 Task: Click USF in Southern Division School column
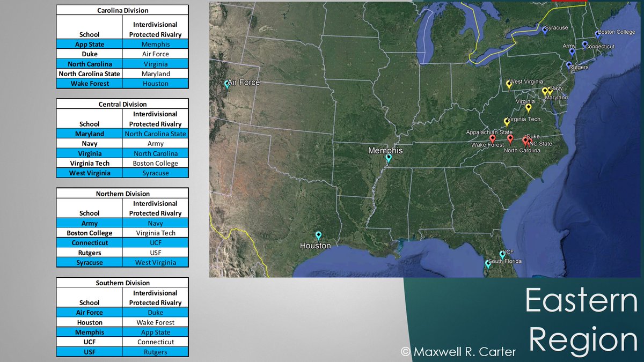coord(90,352)
